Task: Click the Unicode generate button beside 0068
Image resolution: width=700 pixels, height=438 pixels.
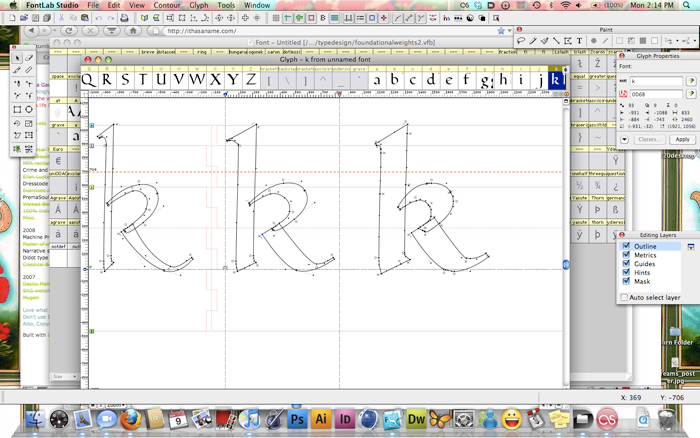Action: (691, 94)
